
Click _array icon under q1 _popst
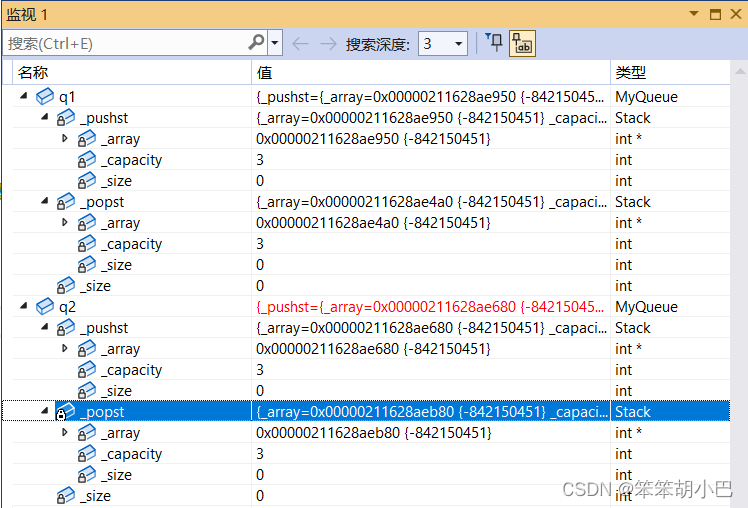pyautogui.click(x=87, y=222)
